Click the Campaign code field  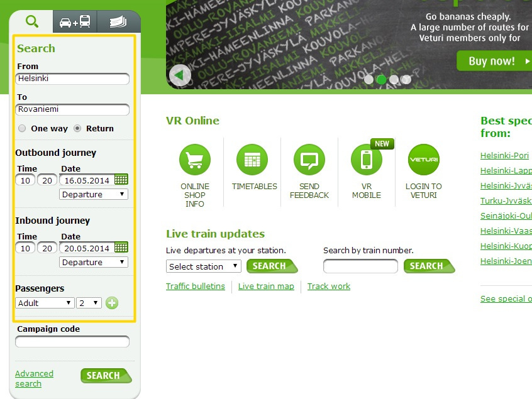tap(72, 342)
